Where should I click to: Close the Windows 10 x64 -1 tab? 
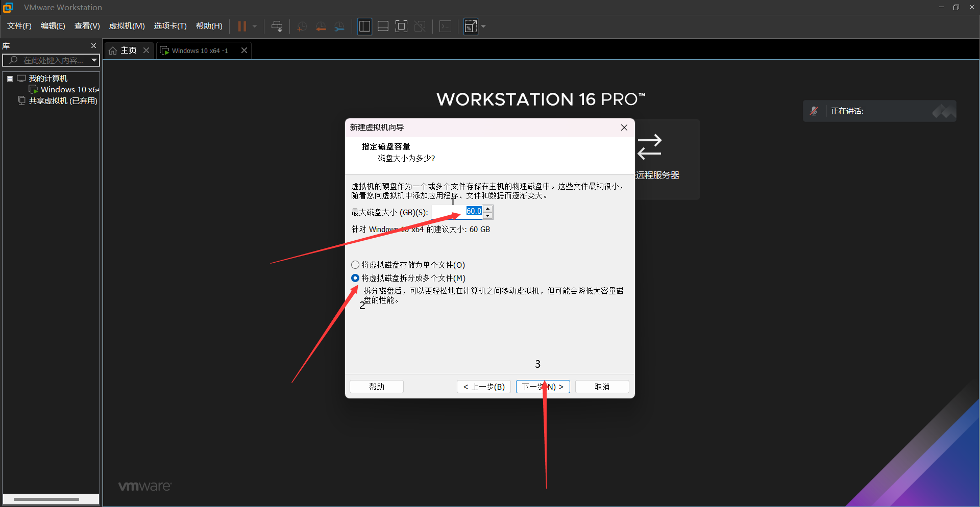click(x=244, y=50)
